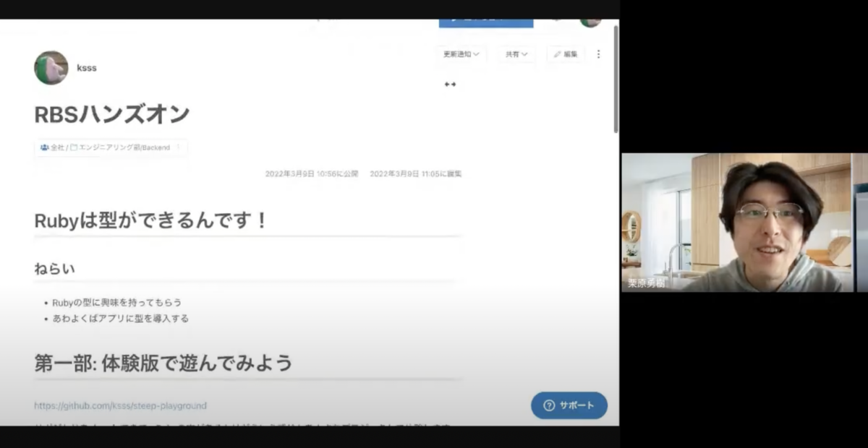
Task: Click the kebab icon beside the folder path
Action: pyautogui.click(x=179, y=147)
